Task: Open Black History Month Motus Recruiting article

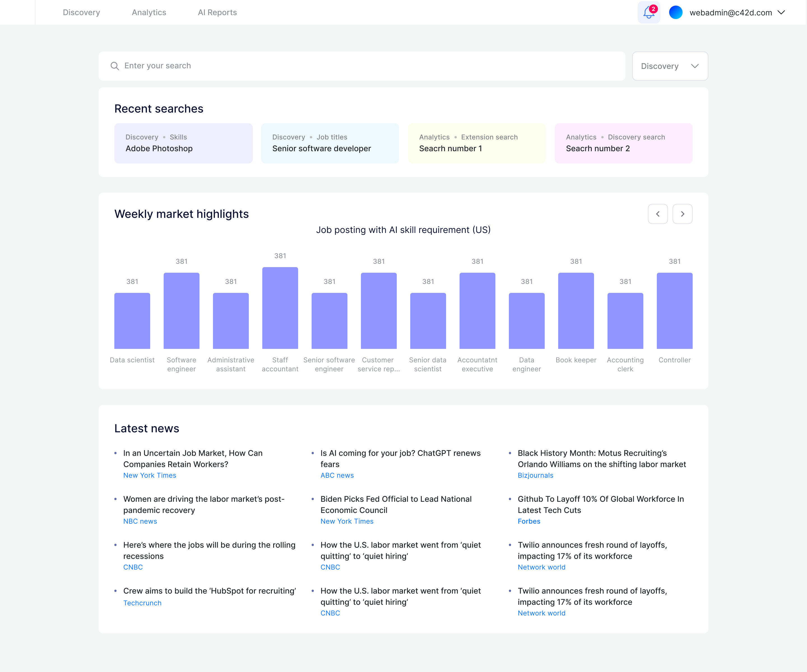Action: 602,458
